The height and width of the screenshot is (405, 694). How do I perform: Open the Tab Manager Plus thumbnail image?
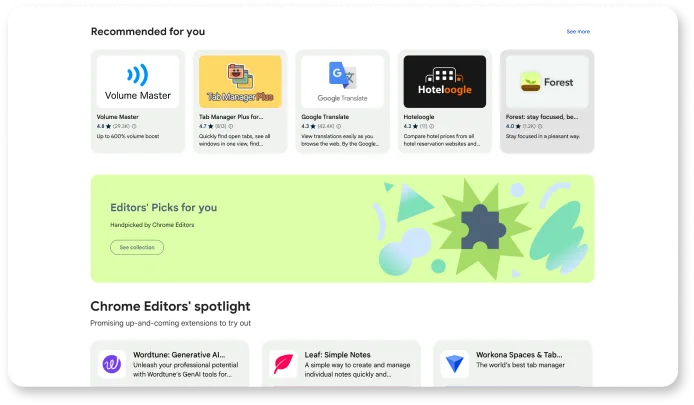[x=240, y=81]
